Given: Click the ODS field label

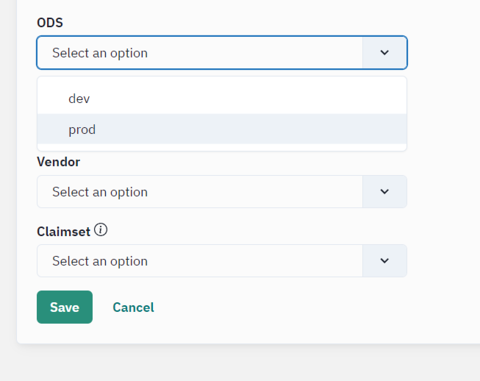Looking at the screenshot, I should (x=50, y=23).
